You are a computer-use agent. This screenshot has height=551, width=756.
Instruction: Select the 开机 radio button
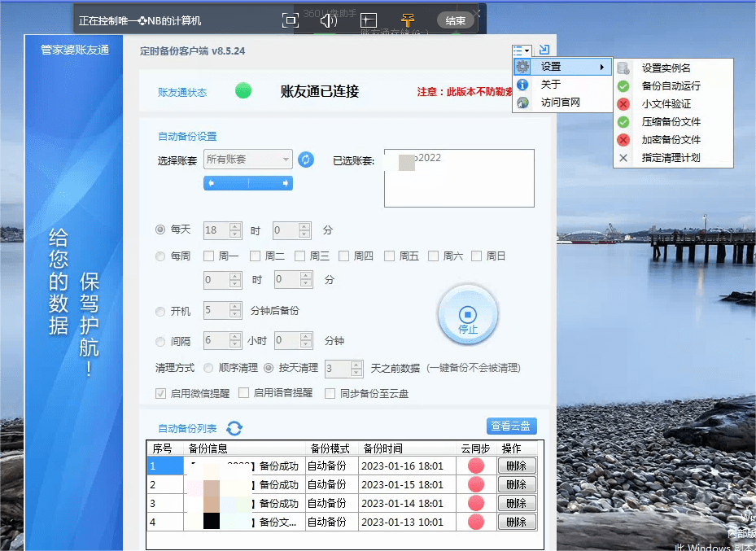point(160,312)
